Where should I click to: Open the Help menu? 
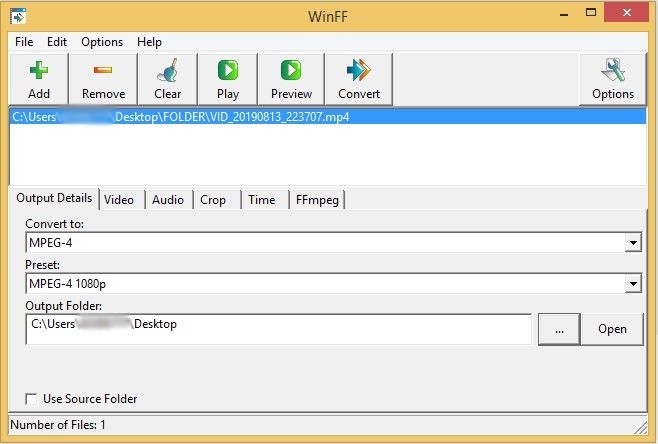[x=149, y=42]
